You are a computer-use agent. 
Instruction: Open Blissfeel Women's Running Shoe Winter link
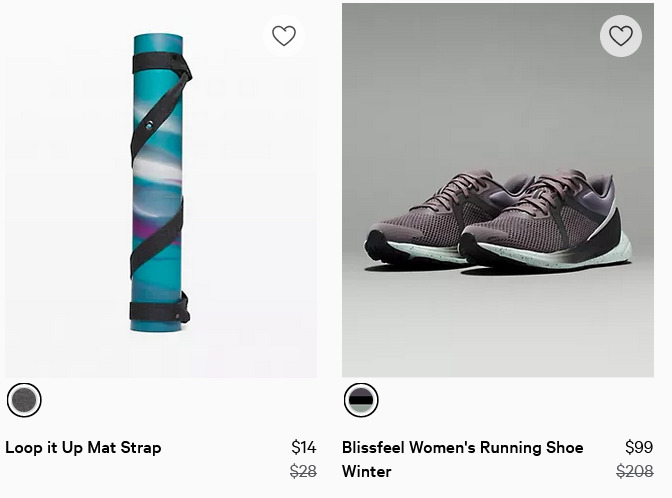pos(462,459)
